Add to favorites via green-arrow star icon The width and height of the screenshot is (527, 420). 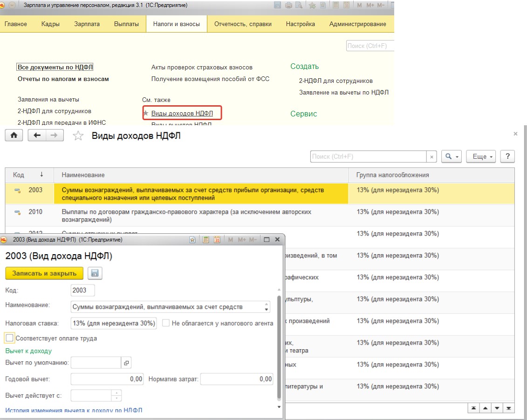coord(312,5)
